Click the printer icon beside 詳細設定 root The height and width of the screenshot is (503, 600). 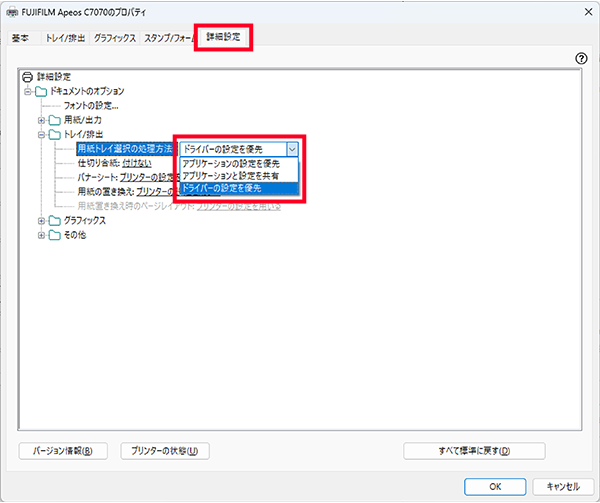[x=28, y=77]
